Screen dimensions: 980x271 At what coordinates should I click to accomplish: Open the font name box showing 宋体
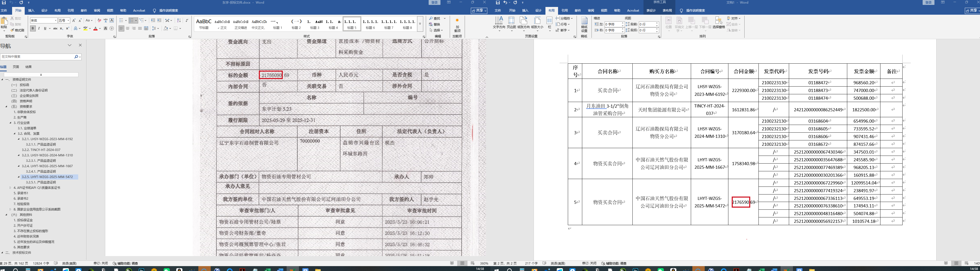coord(43,21)
